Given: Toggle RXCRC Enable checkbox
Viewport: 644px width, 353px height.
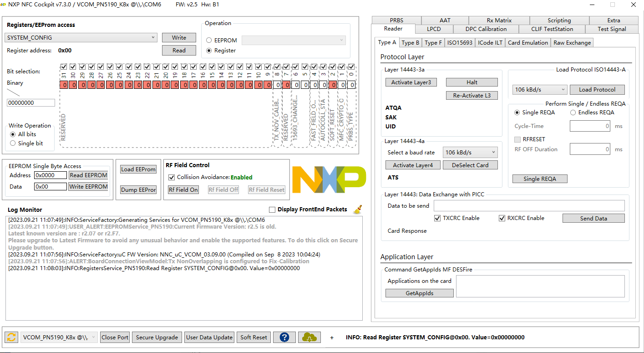Looking at the screenshot, I should pos(502,218).
